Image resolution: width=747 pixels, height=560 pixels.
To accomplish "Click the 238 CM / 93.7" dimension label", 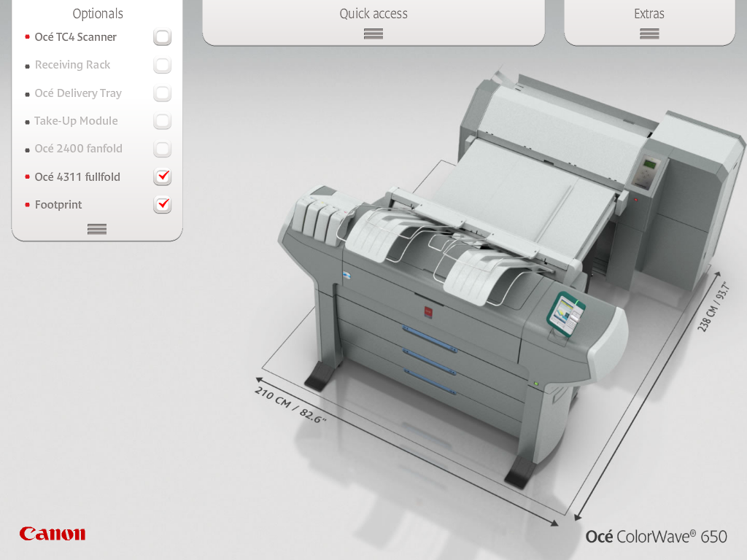I will click(713, 307).
